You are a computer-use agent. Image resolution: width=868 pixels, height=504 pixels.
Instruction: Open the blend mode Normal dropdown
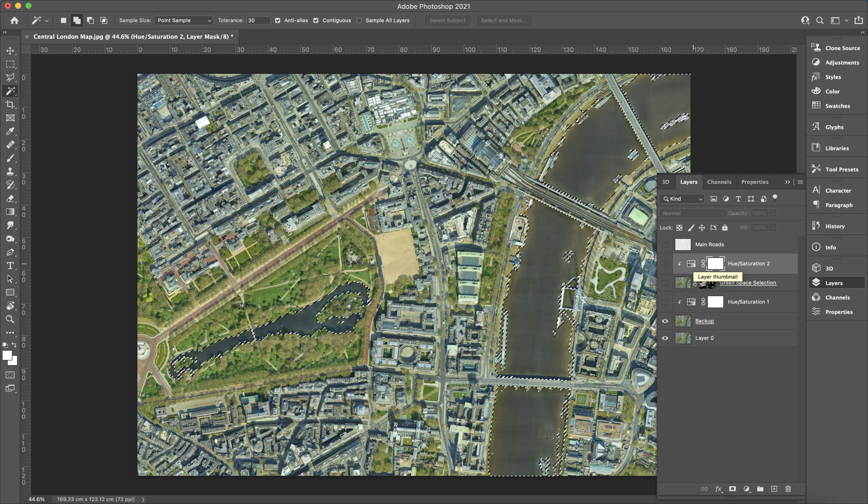coord(693,213)
